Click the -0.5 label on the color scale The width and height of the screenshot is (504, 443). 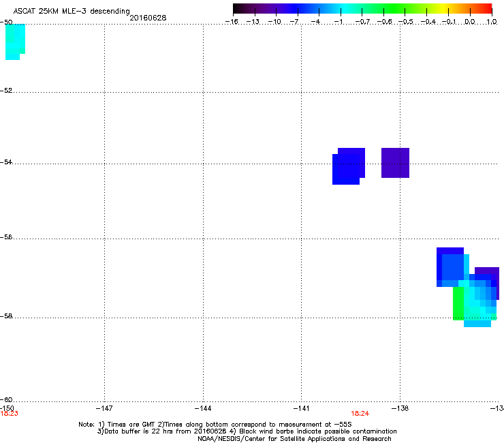point(406,22)
